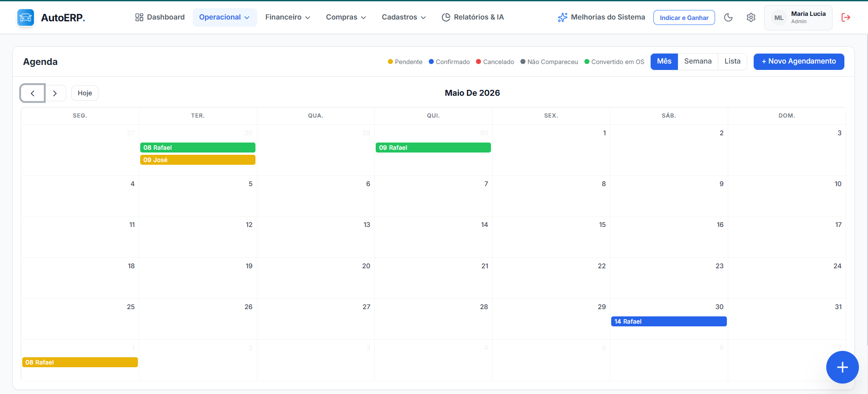
Task: Open Relatórios & IA menu item
Action: coord(473,17)
